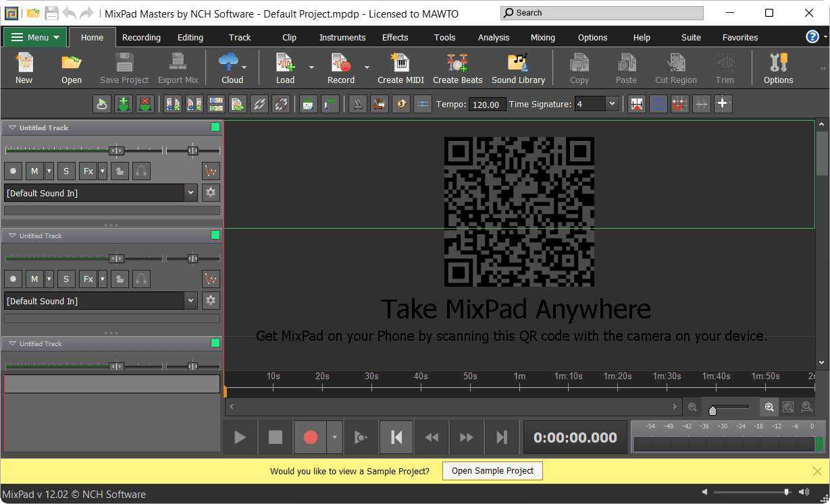Open the Sound Library
Viewport: 830px width, 504px height.
tap(518, 68)
